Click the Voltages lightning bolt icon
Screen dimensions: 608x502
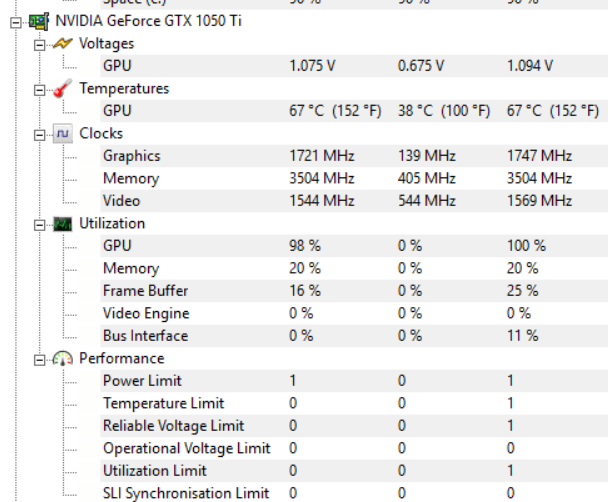(x=62, y=44)
